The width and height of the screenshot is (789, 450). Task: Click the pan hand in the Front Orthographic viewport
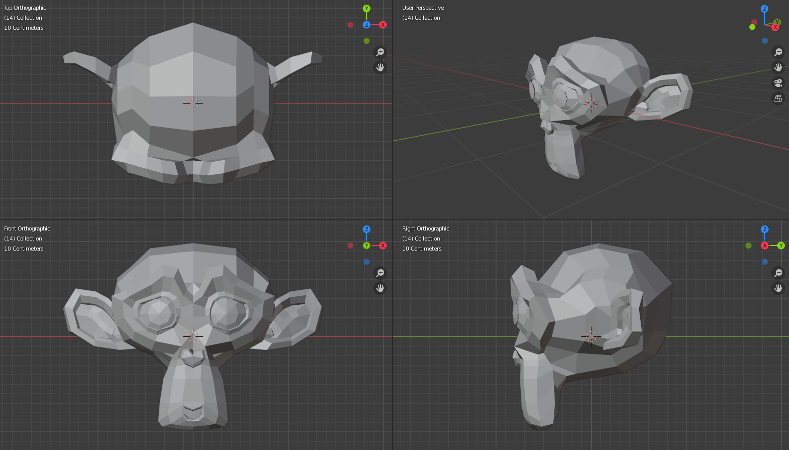coord(380,288)
